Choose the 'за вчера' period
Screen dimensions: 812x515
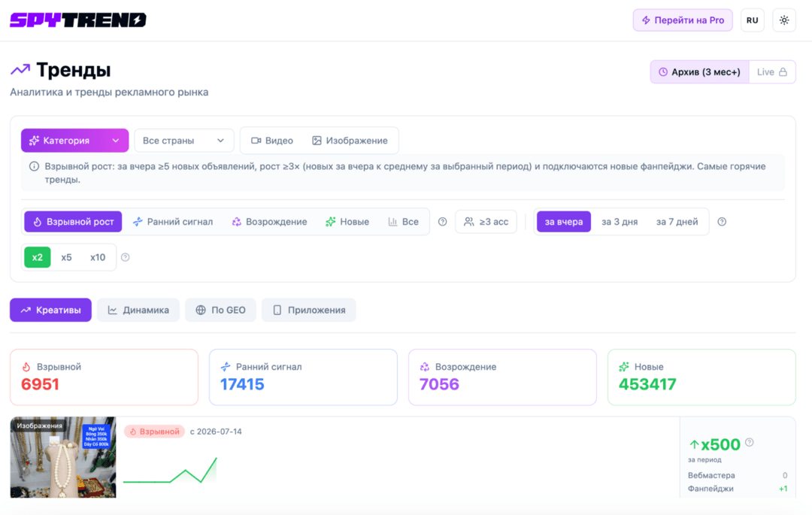(x=563, y=222)
